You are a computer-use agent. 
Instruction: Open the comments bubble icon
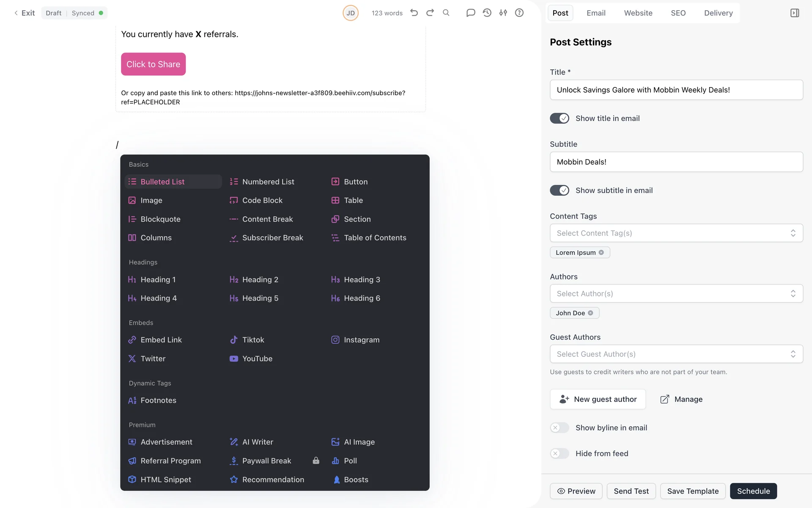tap(470, 13)
